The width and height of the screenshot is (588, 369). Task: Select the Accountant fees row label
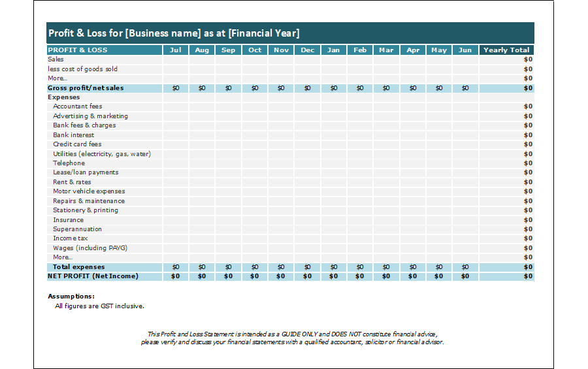point(78,106)
